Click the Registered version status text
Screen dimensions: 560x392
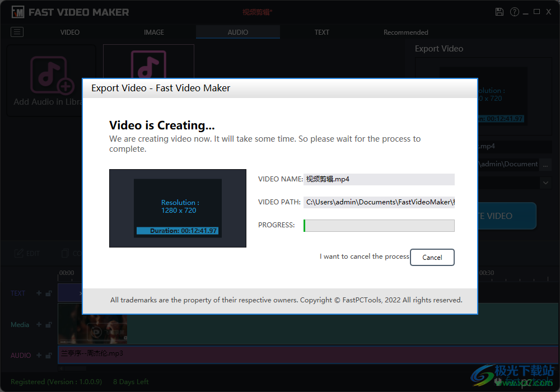pos(56,382)
